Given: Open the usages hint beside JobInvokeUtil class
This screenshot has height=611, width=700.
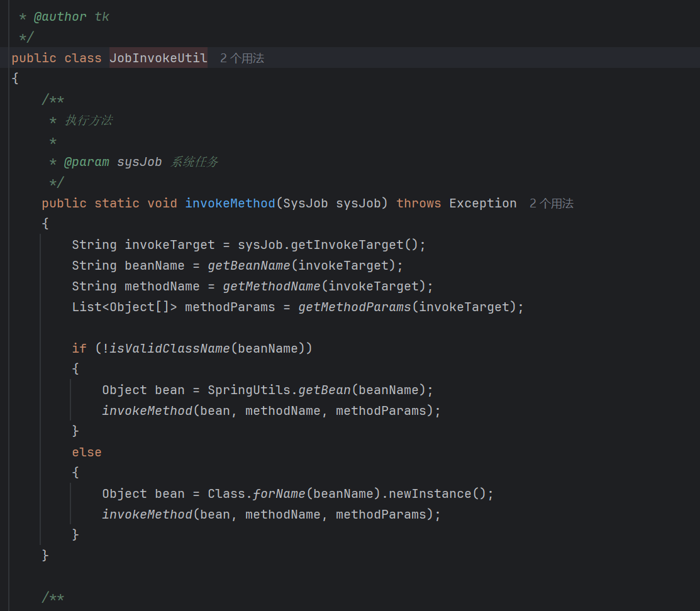Looking at the screenshot, I should (x=242, y=58).
